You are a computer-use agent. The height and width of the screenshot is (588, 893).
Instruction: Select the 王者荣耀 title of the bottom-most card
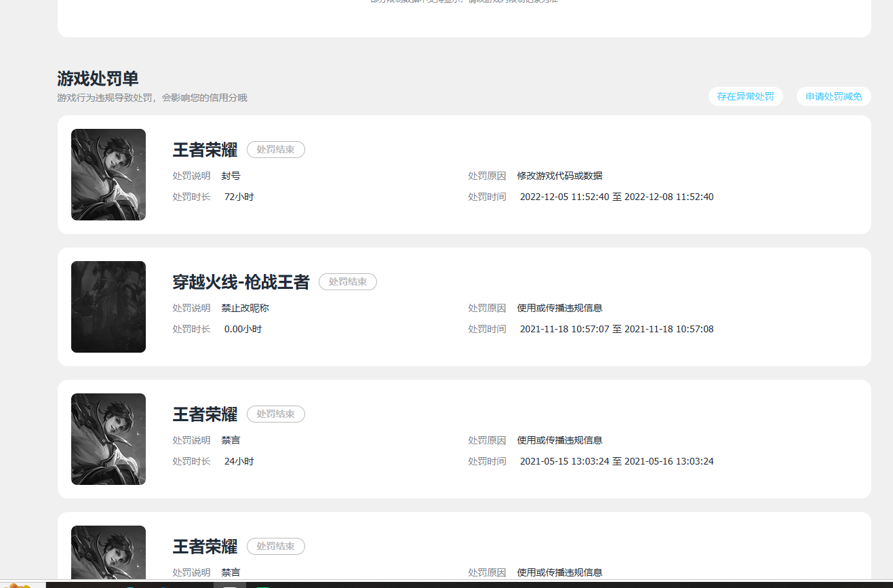pos(205,546)
